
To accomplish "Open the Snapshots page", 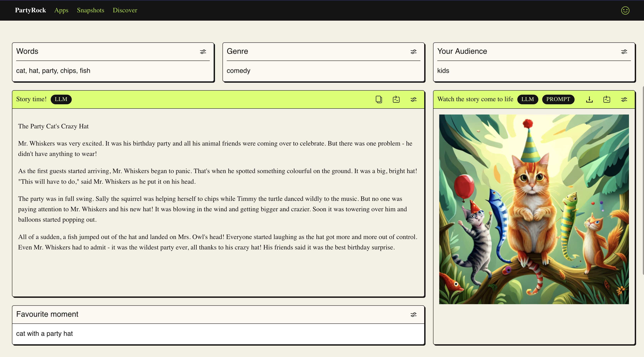I will (x=90, y=10).
